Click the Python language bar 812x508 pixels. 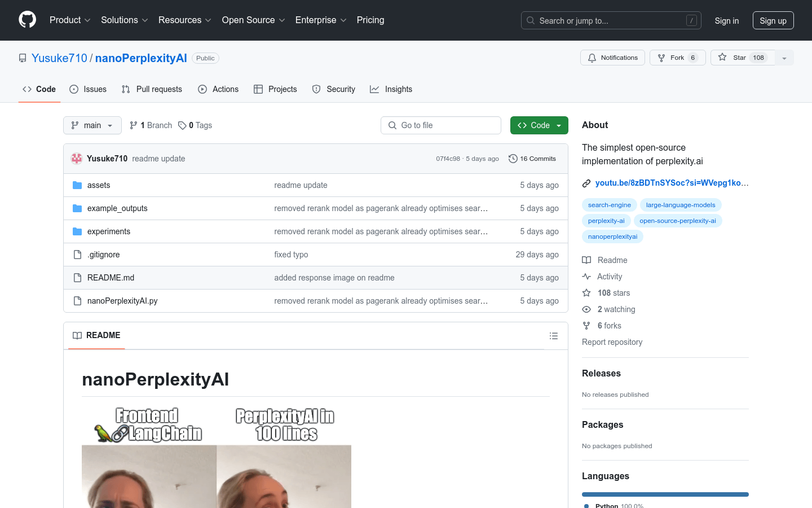coord(665,494)
